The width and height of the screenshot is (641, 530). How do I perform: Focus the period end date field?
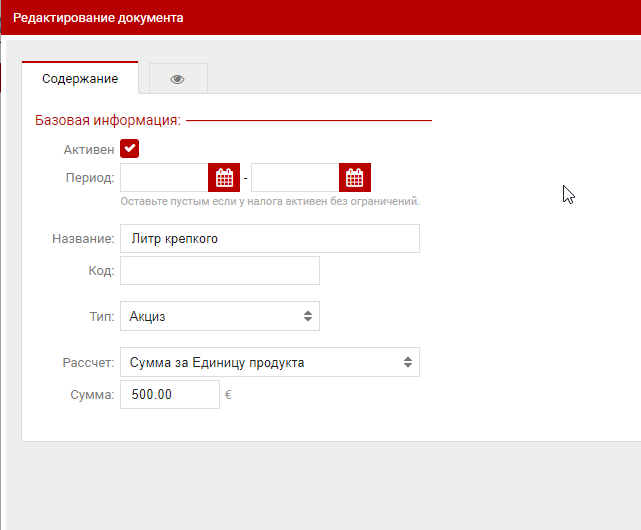click(295, 178)
